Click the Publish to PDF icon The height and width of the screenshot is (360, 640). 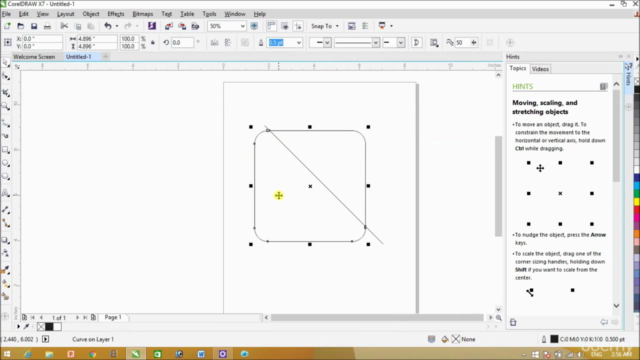pyautogui.click(x=196, y=26)
